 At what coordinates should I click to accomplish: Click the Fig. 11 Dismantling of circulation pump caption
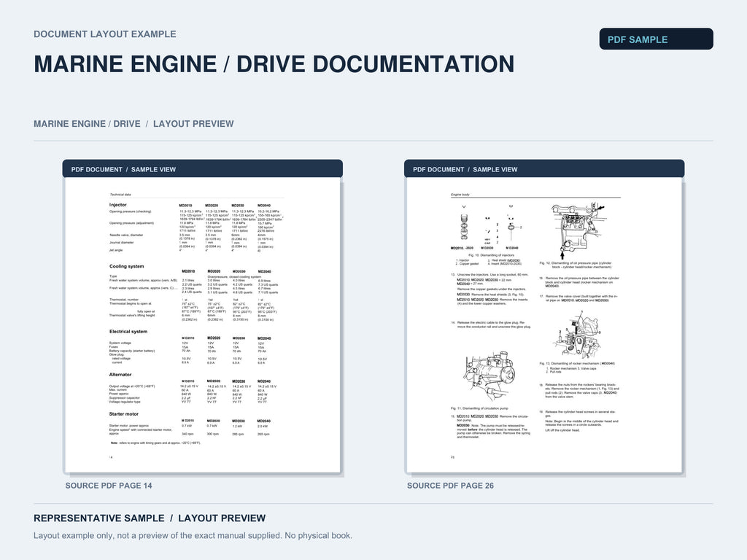[x=479, y=408]
